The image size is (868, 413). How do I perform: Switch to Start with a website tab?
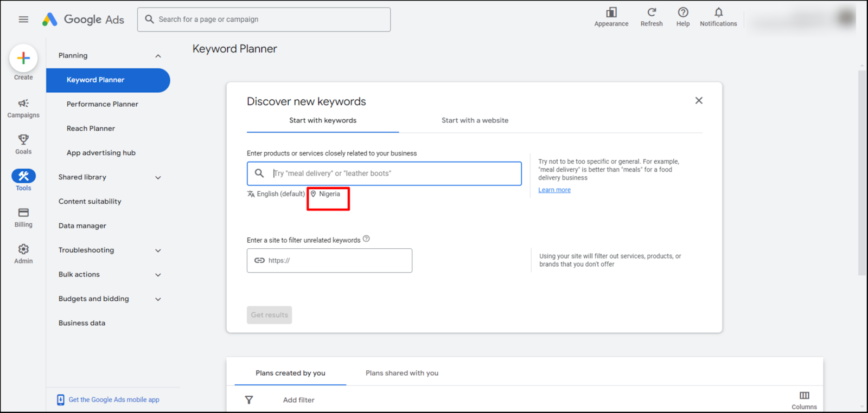[x=475, y=121]
